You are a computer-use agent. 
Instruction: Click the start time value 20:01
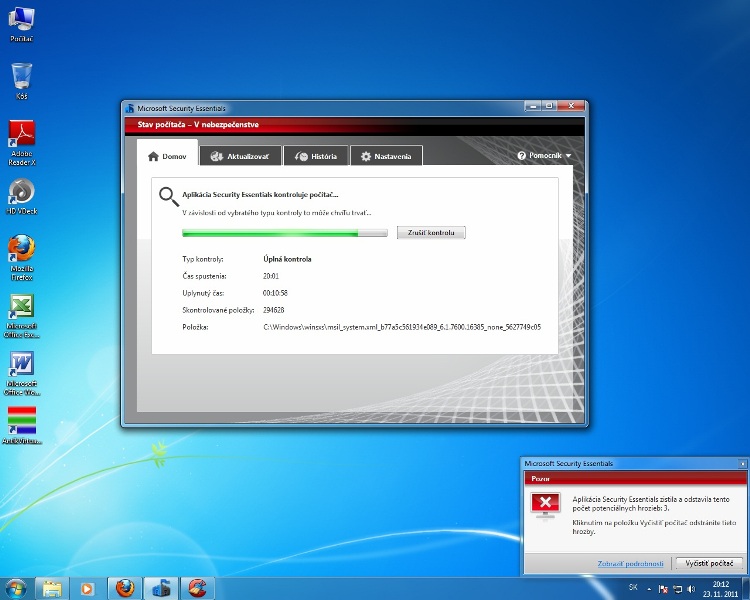tap(271, 276)
